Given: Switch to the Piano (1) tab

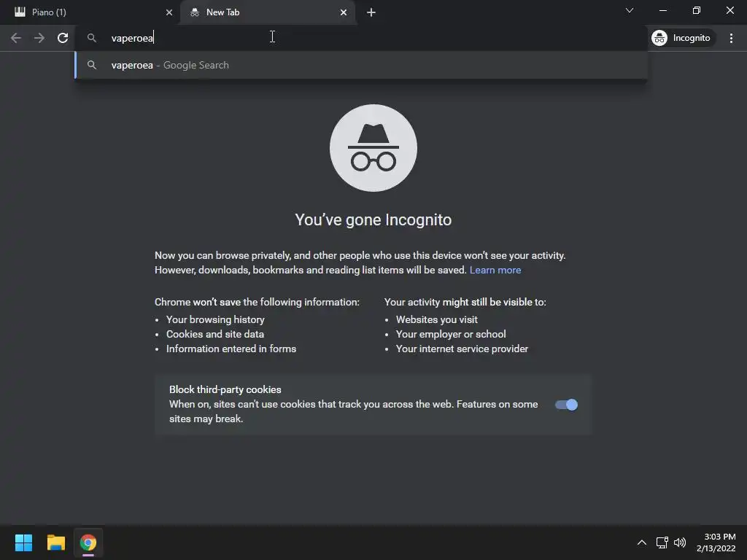Looking at the screenshot, I should click(x=90, y=12).
